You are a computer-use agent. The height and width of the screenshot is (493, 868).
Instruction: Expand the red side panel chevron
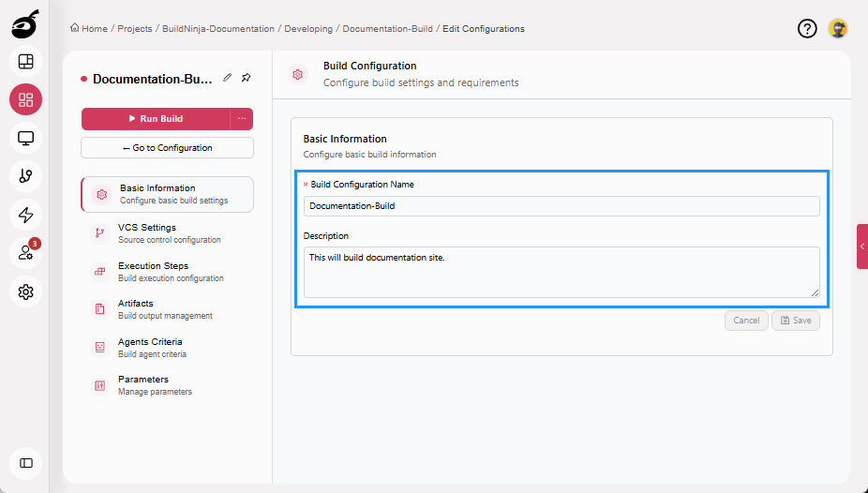coord(862,246)
